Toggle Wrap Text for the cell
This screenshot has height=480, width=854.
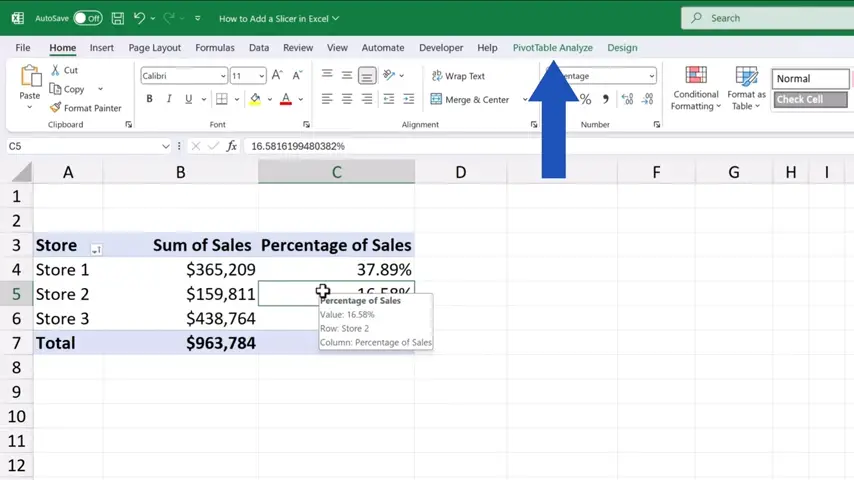(458, 76)
